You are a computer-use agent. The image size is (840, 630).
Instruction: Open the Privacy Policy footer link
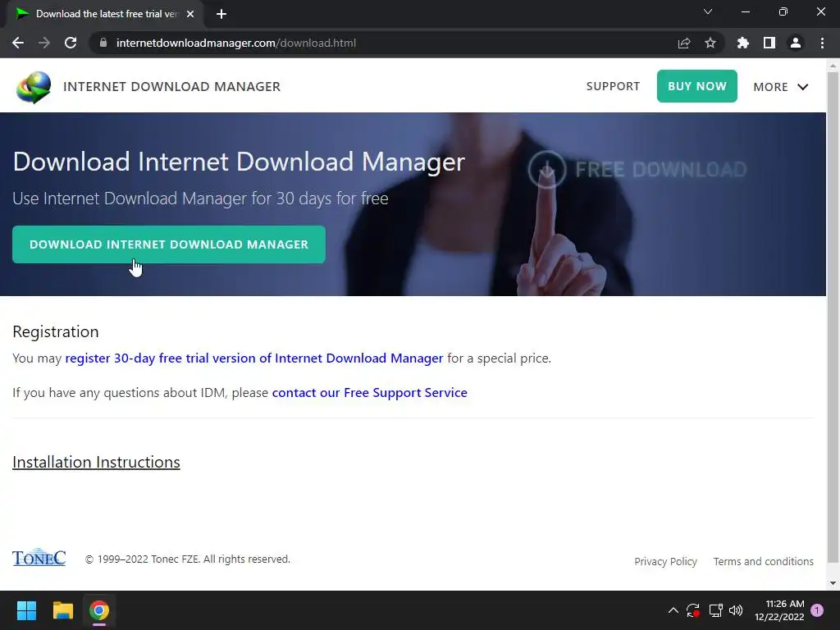point(665,561)
